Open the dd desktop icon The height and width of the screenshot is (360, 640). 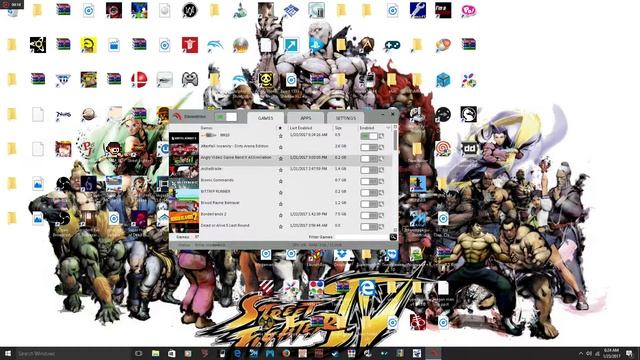469,149
